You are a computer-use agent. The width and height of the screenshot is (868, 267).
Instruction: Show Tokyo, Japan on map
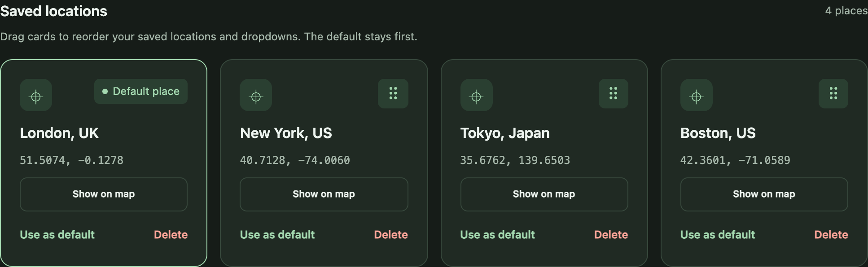pos(544,194)
